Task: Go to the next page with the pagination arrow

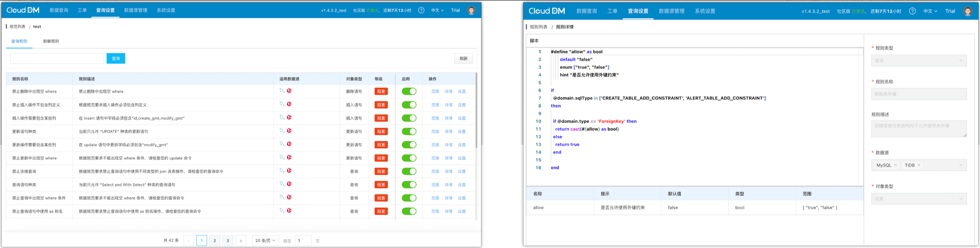Action: point(241,240)
